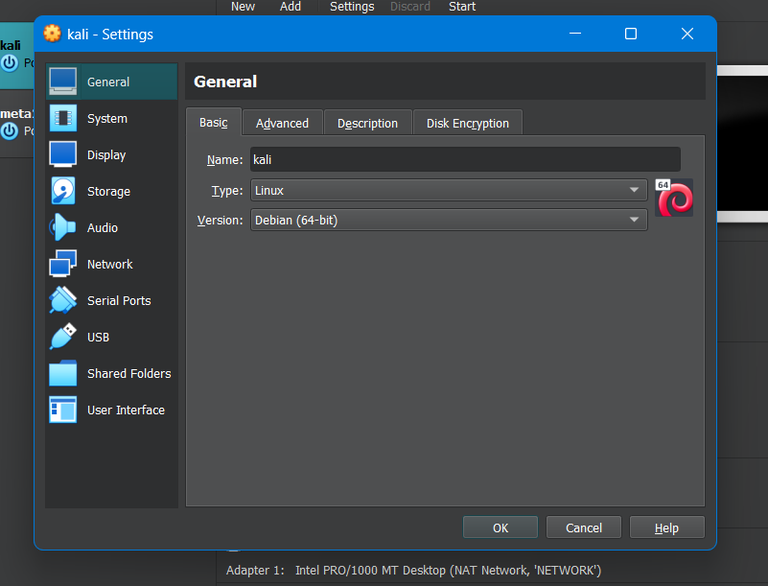The width and height of the screenshot is (768, 586).
Task: Select the Serial Ports label in the sidebar
Action: [119, 300]
